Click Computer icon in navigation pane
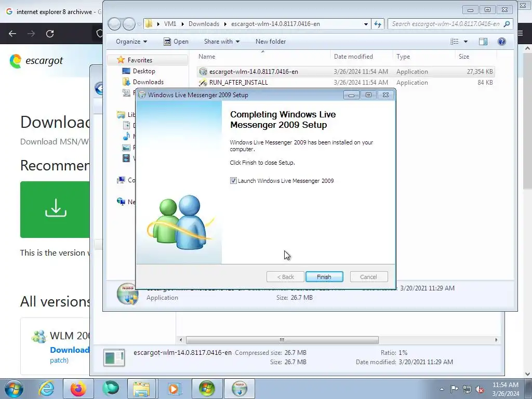This screenshot has width=532, height=399. tap(121, 180)
